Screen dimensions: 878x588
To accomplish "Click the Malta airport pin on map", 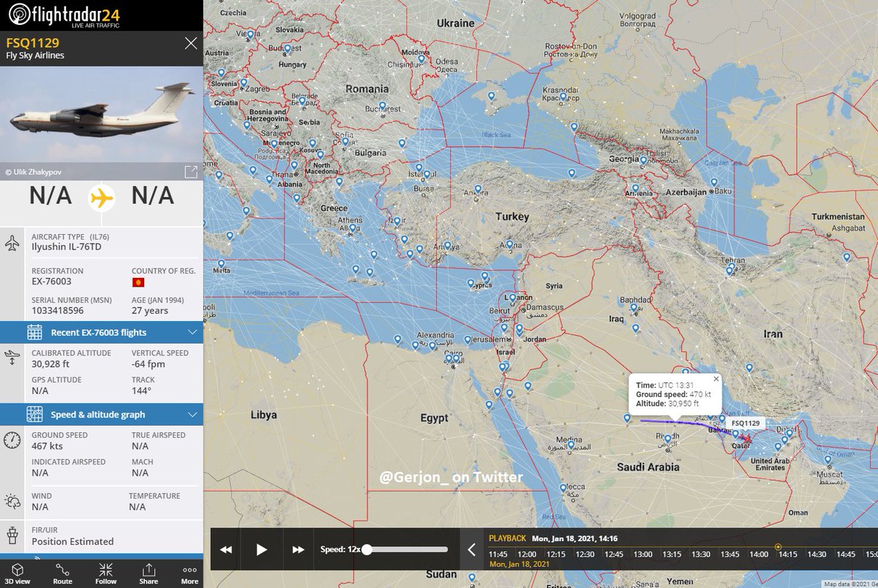I will click(221, 265).
